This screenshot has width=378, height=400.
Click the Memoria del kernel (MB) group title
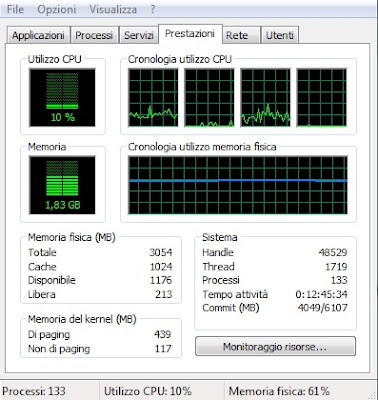click(82, 319)
